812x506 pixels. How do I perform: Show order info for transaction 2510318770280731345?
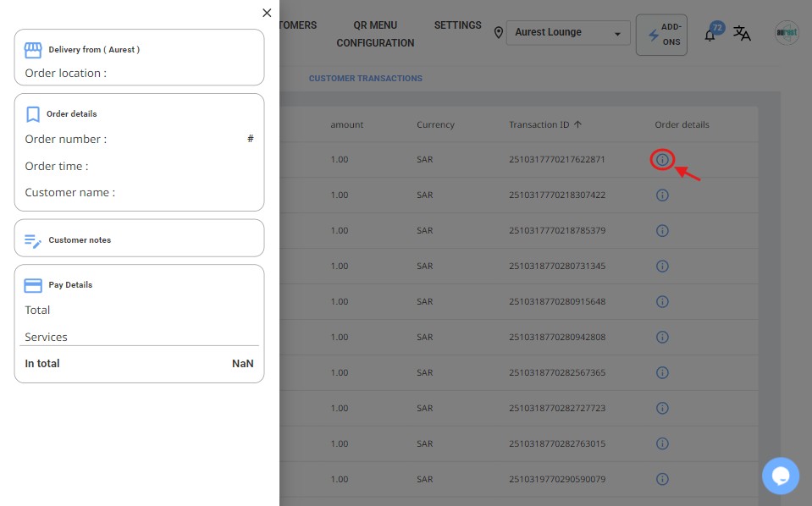click(662, 266)
